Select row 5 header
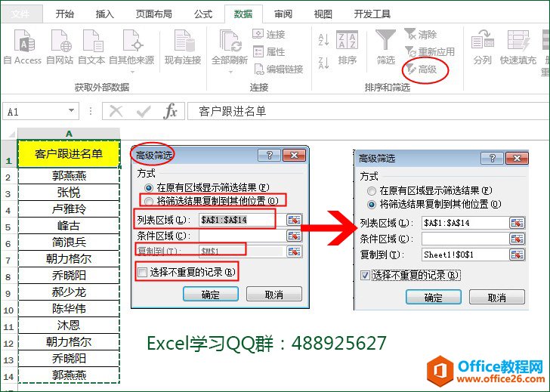Screen dimensions: 550x392 click(8, 226)
